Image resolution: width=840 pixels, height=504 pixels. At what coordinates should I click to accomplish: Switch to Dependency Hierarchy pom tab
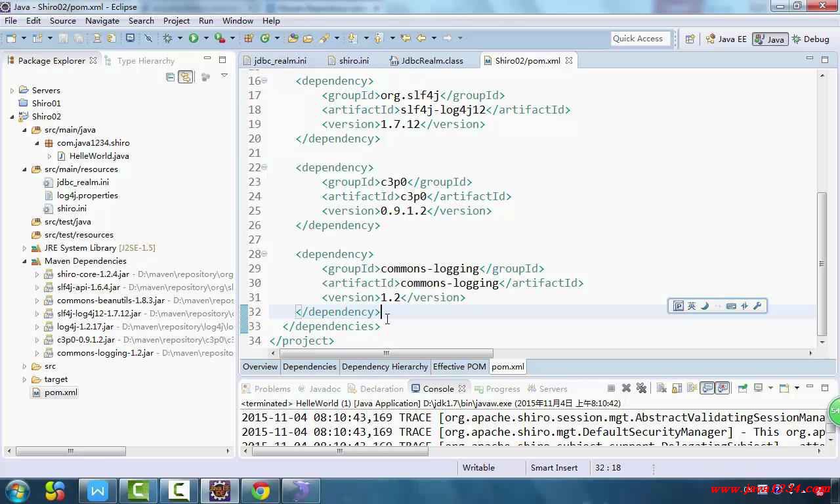click(385, 367)
